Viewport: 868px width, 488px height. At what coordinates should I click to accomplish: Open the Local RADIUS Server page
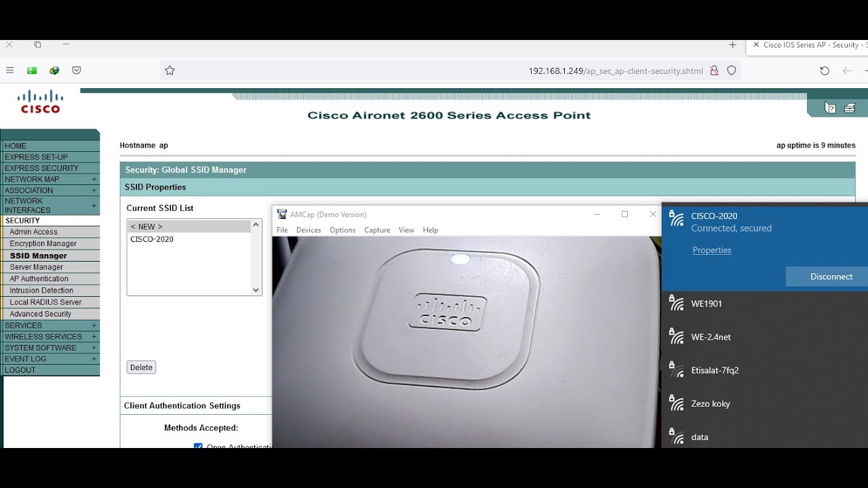[x=45, y=302]
